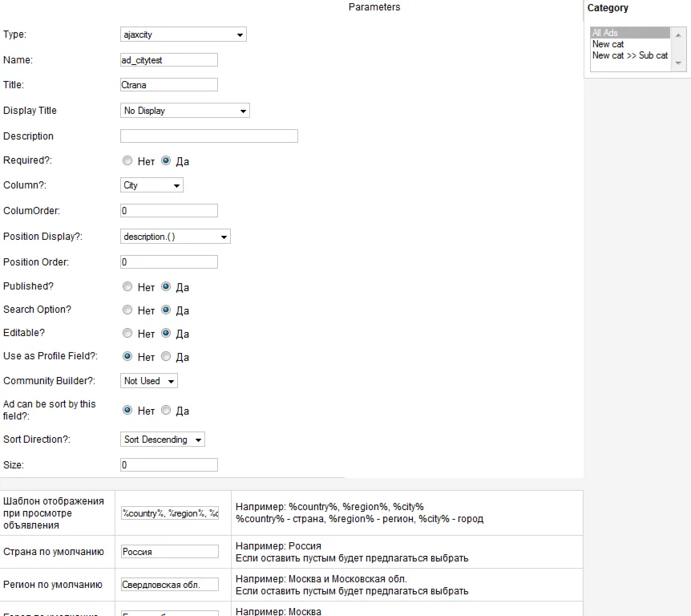Click the Category list scrollbar down arrow
The height and width of the screenshot is (616, 691).
[679, 63]
